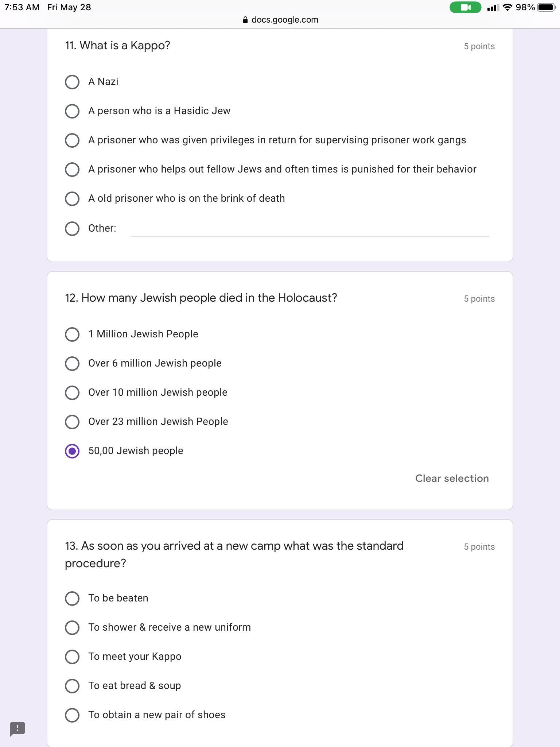560x747 pixels.
Task: Tap the green screen recording indicator
Action: tap(465, 7)
